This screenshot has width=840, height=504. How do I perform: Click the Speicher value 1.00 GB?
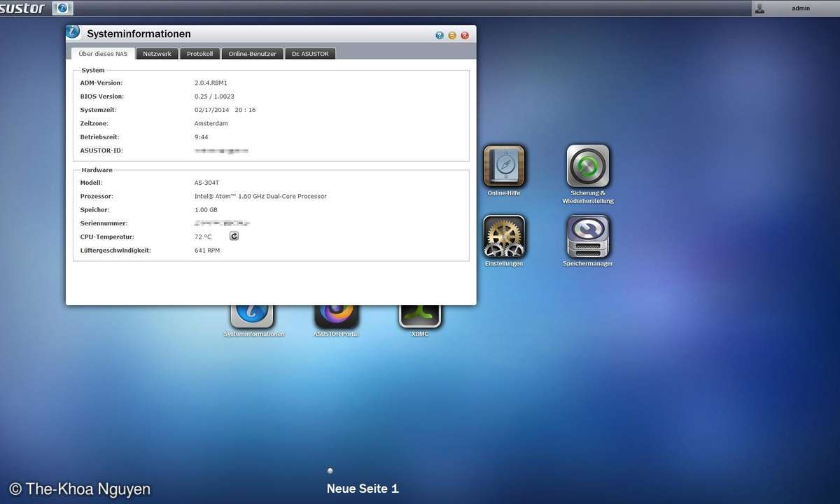206,210
